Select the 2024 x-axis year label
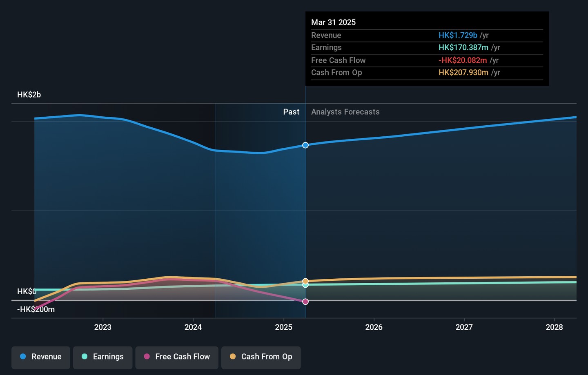 pos(193,327)
